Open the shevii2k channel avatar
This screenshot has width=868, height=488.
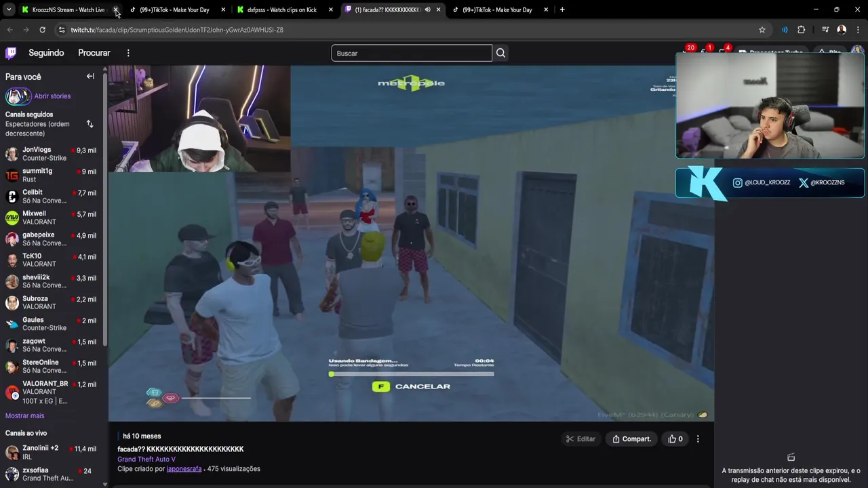12,281
